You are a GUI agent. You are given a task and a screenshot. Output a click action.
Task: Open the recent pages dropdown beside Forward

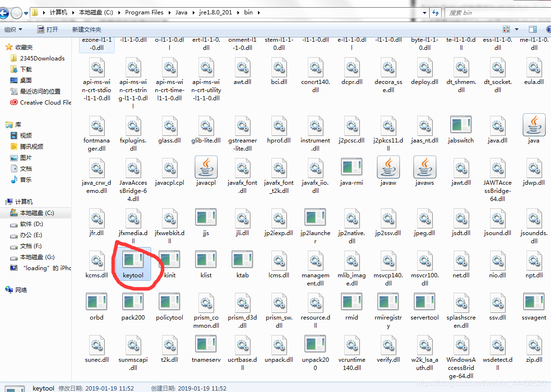[x=26, y=13]
